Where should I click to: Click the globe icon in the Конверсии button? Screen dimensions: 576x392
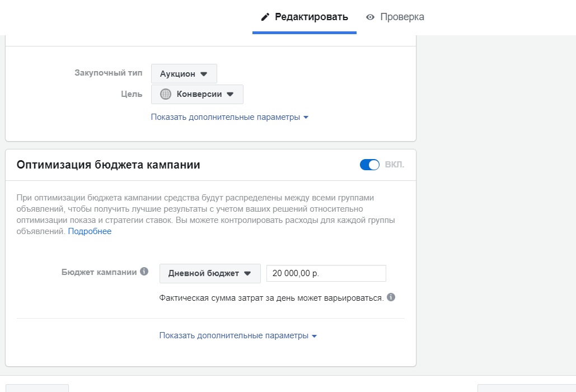(x=166, y=94)
